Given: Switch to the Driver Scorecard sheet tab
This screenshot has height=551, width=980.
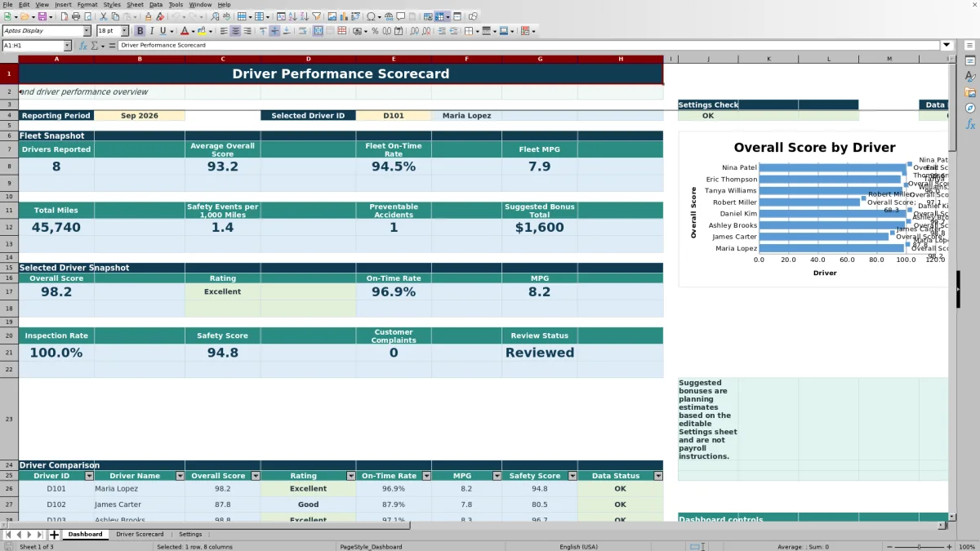Looking at the screenshot, I should [140, 535].
